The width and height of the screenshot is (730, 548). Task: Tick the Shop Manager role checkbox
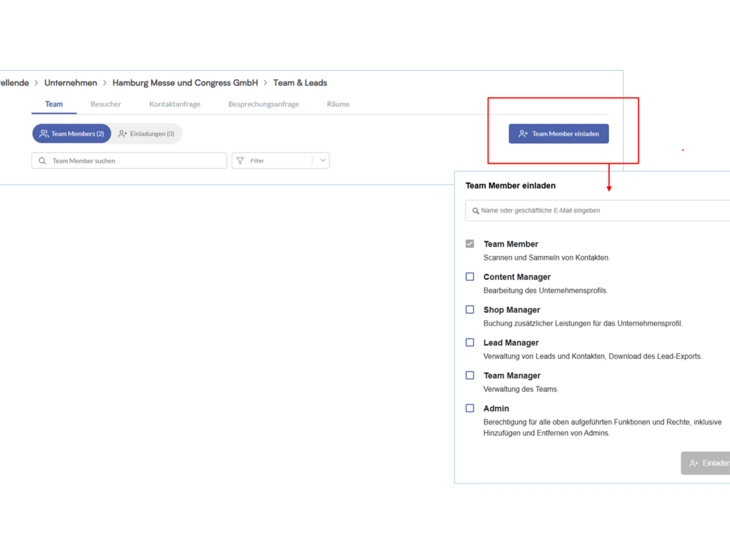tap(470, 310)
